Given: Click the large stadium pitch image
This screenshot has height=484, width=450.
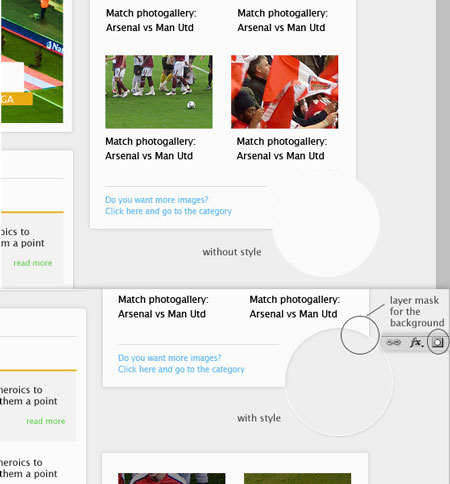Looking at the screenshot, I should (x=32, y=61).
